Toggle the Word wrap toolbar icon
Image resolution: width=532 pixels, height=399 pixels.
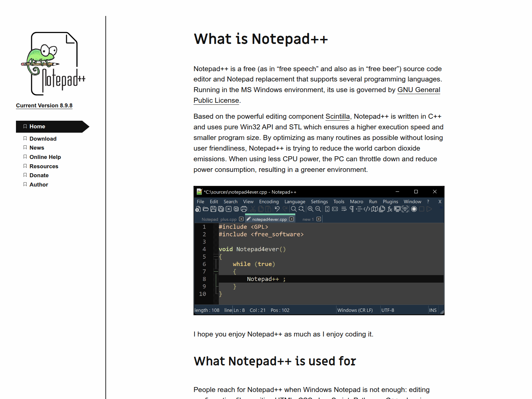click(x=344, y=209)
